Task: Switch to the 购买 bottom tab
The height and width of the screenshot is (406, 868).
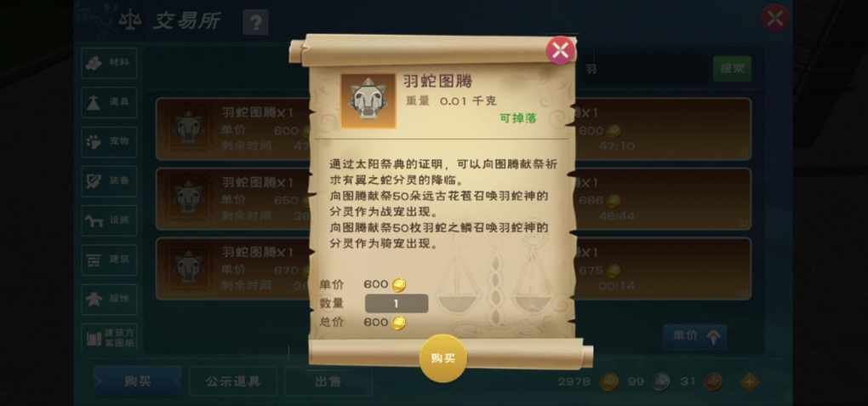Action: point(138,381)
